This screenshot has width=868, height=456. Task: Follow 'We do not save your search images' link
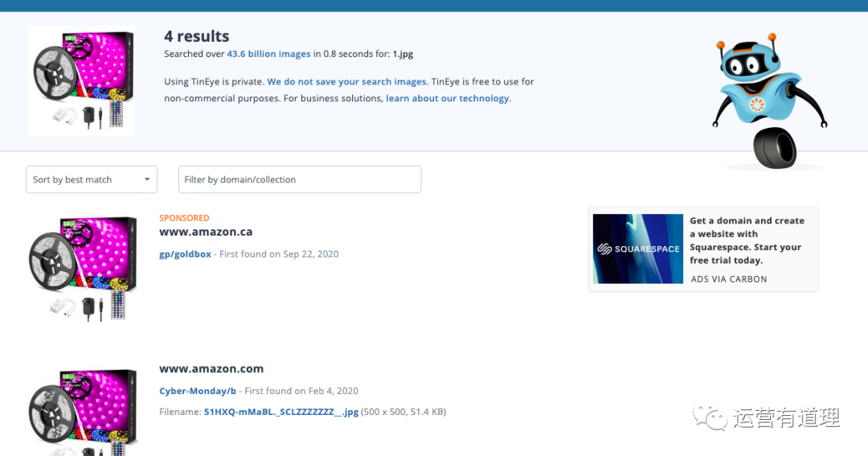pyautogui.click(x=346, y=81)
